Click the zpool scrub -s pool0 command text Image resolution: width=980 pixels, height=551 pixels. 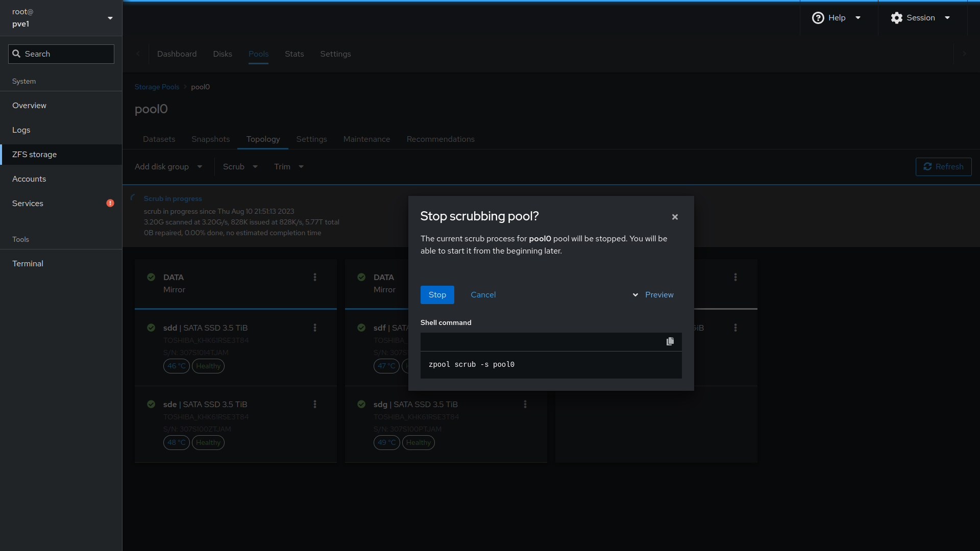(472, 364)
